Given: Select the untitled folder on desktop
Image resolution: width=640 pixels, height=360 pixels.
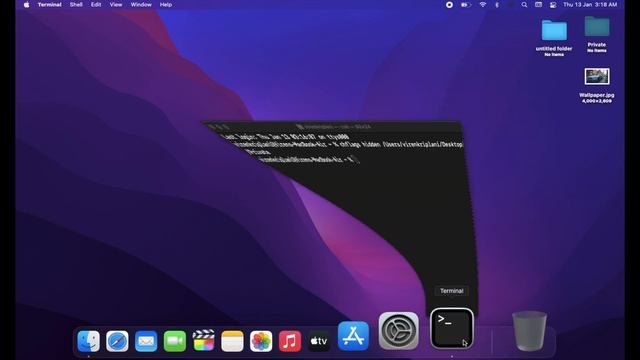Looking at the screenshot, I should point(554,30).
